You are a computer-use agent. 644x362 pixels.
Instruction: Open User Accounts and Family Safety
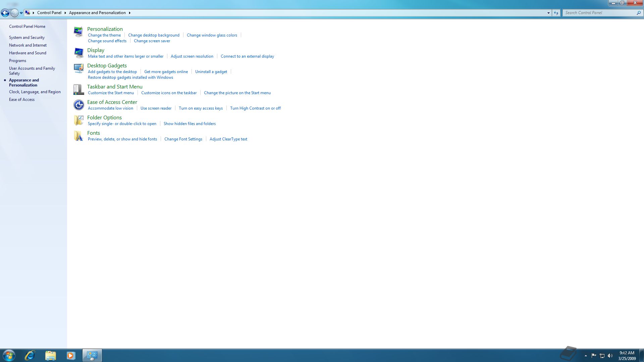[32, 71]
